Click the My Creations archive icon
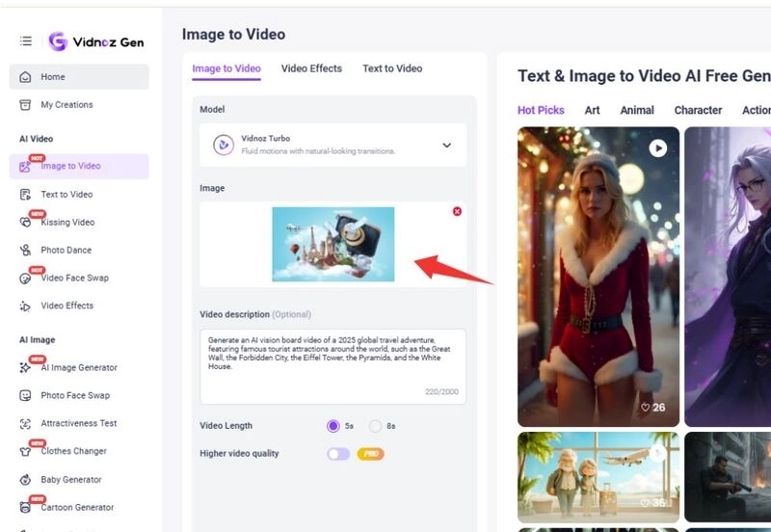771x532 pixels. (x=25, y=105)
